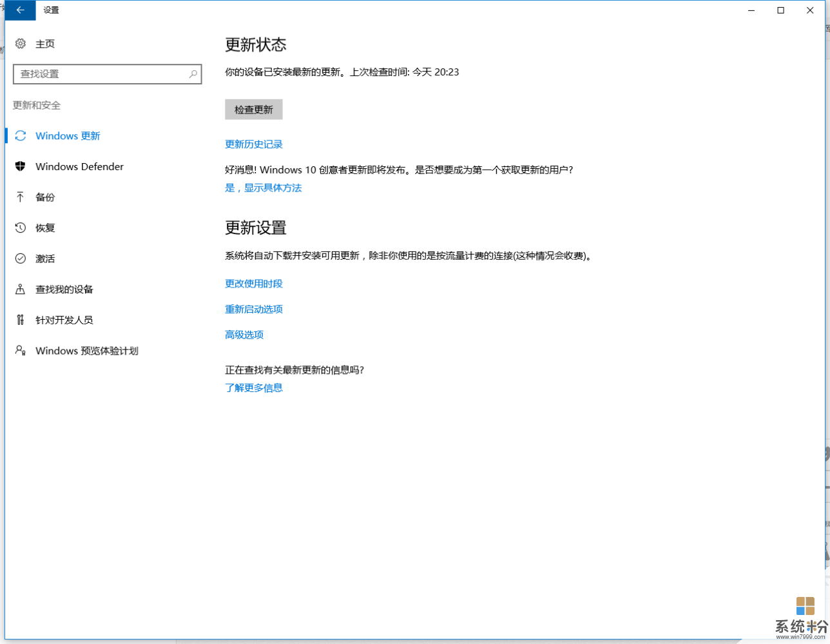The width and height of the screenshot is (830, 644).
Task: Open 更改使用时段 link
Action: coord(254,284)
